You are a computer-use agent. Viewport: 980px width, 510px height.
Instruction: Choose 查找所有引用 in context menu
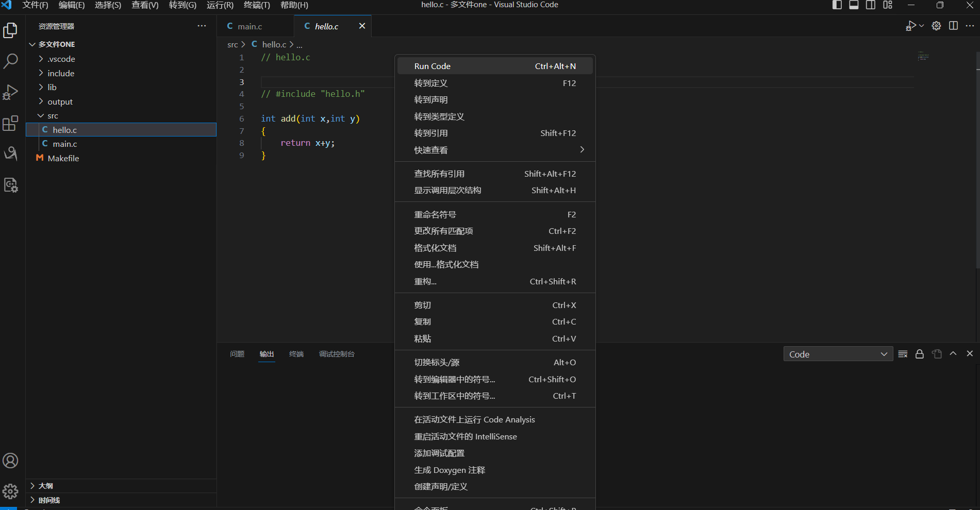tap(495, 174)
